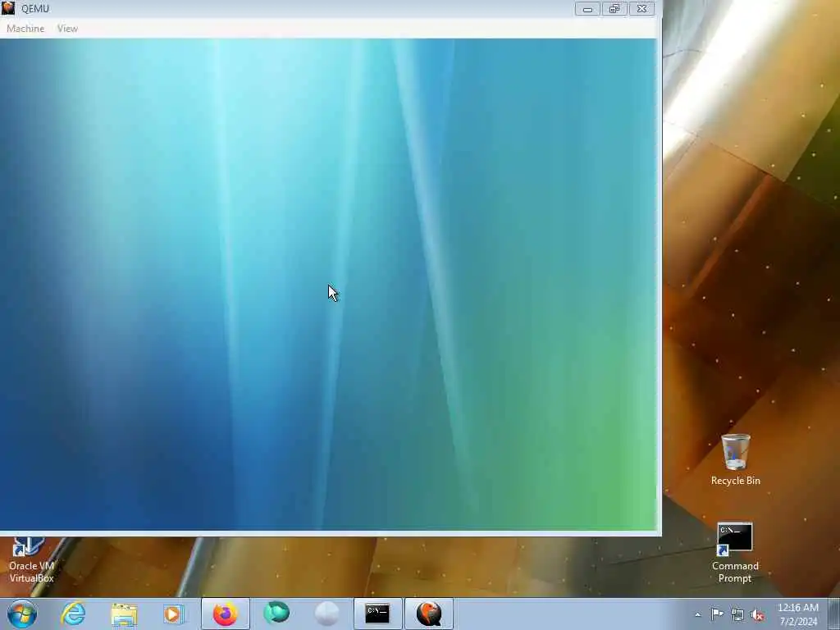Click the muted volume tray icon

pos(757,614)
